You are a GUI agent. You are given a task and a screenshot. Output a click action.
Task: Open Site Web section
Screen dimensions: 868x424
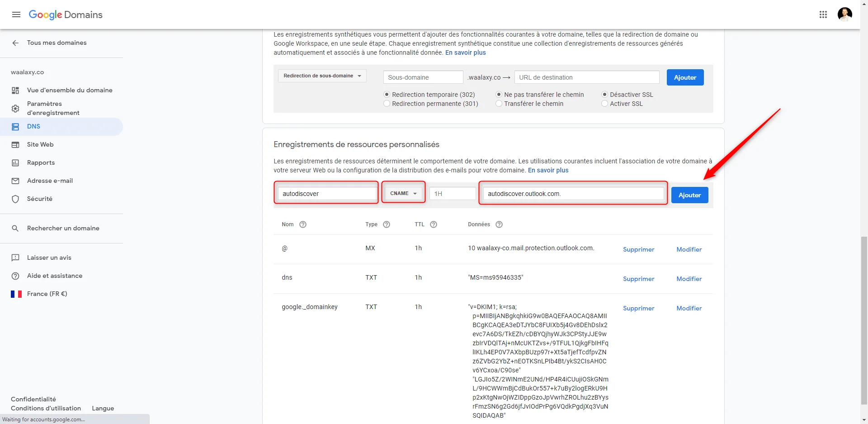pyautogui.click(x=40, y=145)
